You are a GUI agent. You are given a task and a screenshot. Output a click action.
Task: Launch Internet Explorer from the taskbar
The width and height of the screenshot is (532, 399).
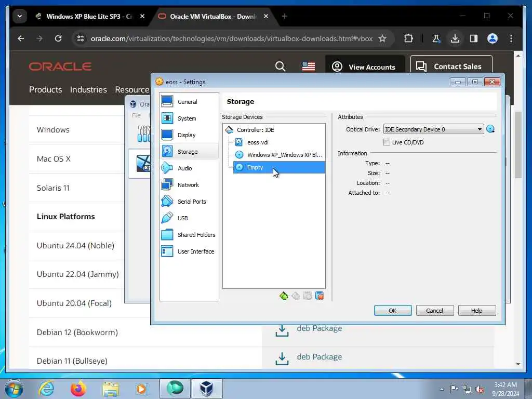pos(46,389)
